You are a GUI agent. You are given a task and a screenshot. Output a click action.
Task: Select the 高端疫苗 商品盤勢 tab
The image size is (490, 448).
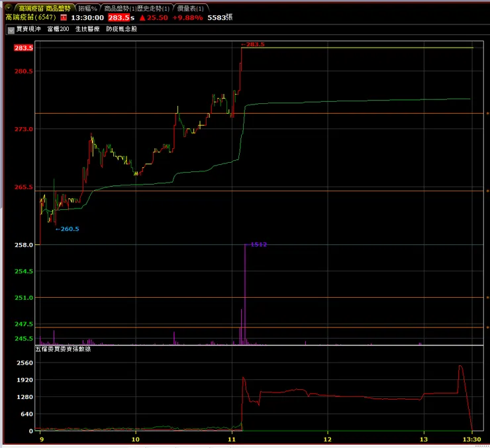pyautogui.click(x=44, y=8)
